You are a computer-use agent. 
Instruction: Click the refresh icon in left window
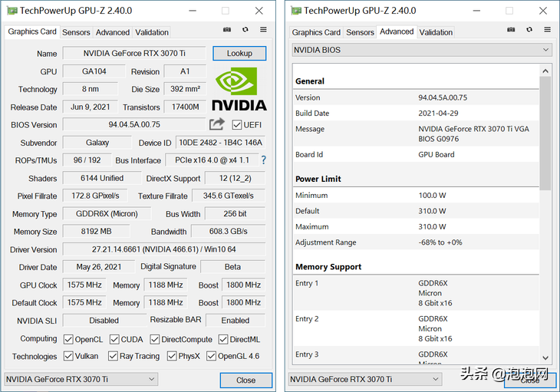coord(245,30)
